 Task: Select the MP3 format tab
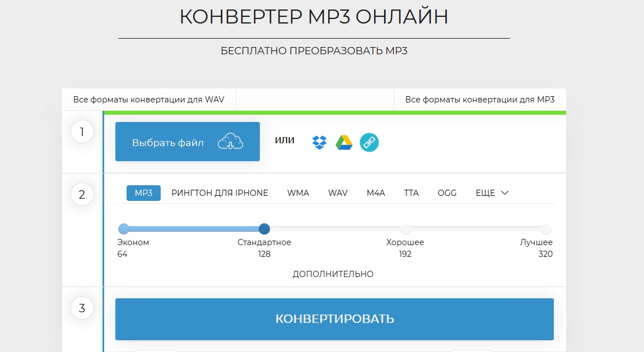coord(143,193)
